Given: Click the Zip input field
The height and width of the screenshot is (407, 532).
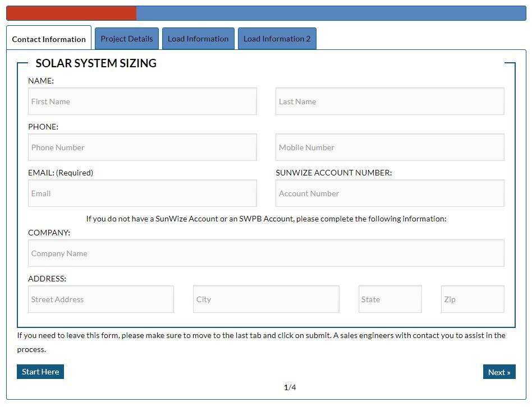Looking at the screenshot, I should point(473,299).
